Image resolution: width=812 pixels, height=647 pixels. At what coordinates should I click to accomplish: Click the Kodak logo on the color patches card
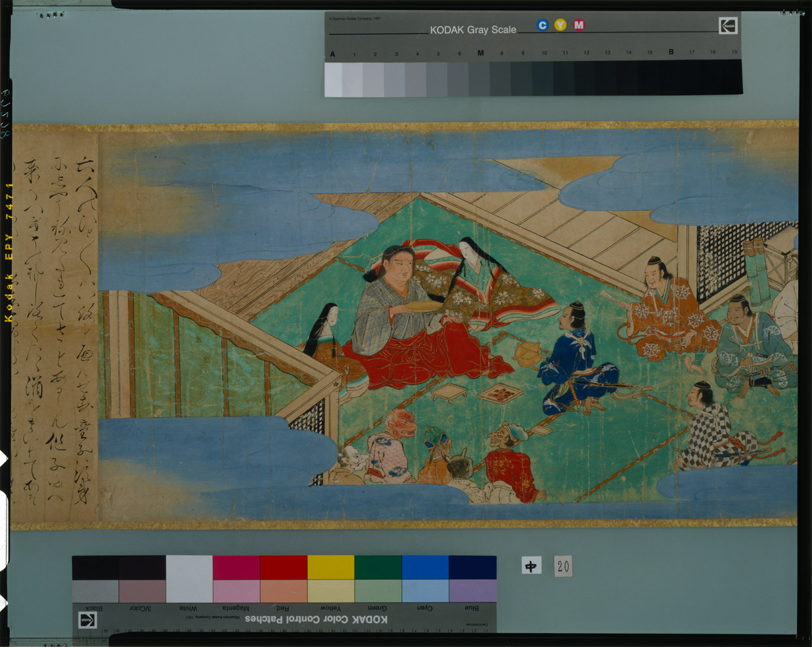(88, 620)
